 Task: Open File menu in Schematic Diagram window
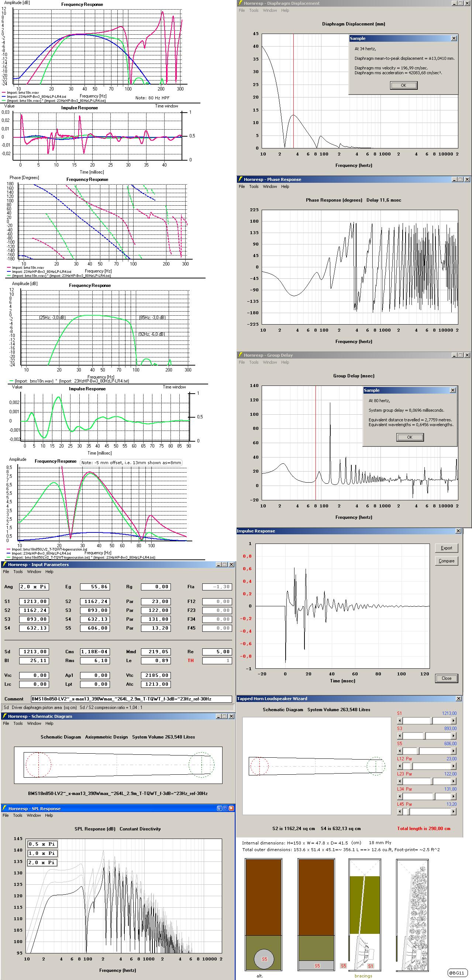coord(6,724)
